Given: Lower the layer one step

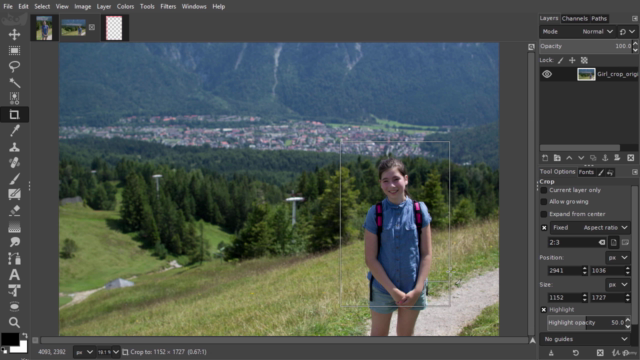Looking at the screenshot, I should point(581,158).
